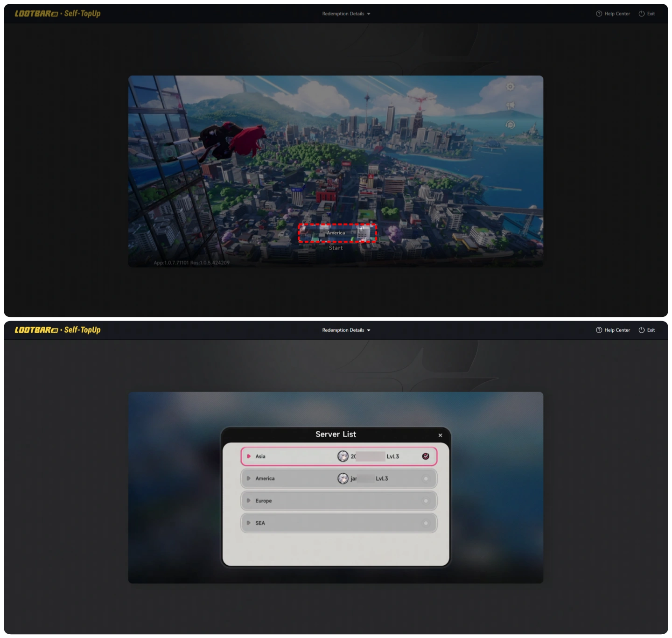Expand Redemption Details above the Server List screen
Viewport: 672px width, 638px height.
pyautogui.click(x=346, y=330)
